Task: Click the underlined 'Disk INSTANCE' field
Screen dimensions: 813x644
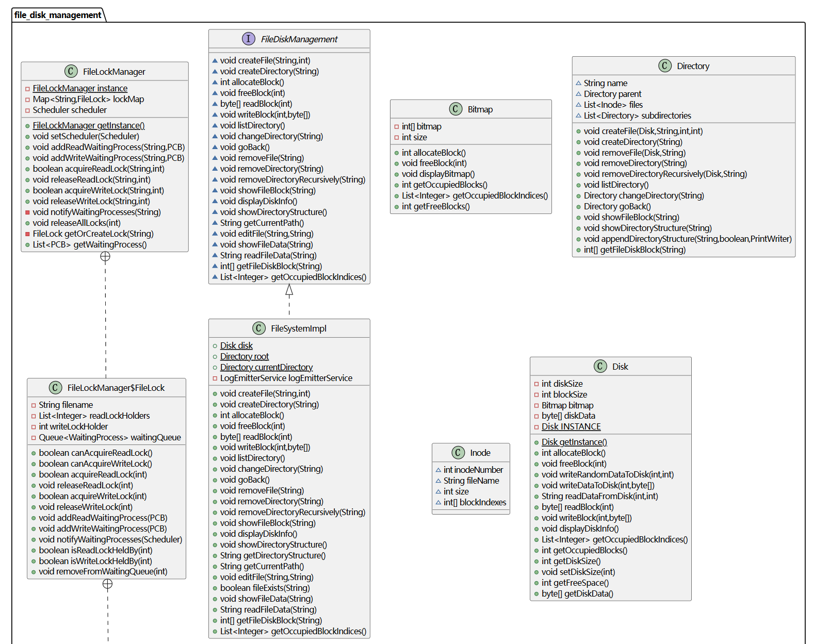Action: point(571,426)
